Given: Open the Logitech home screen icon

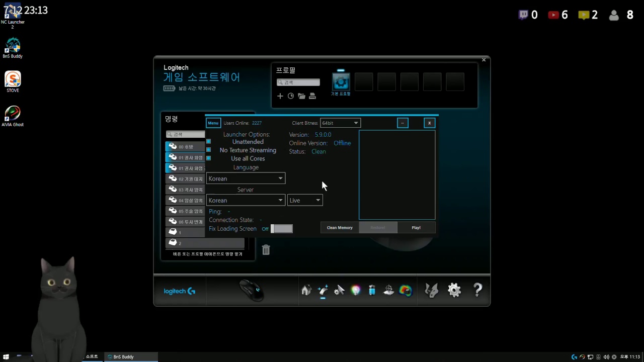Looking at the screenshot, I should (x=306, y=290).
